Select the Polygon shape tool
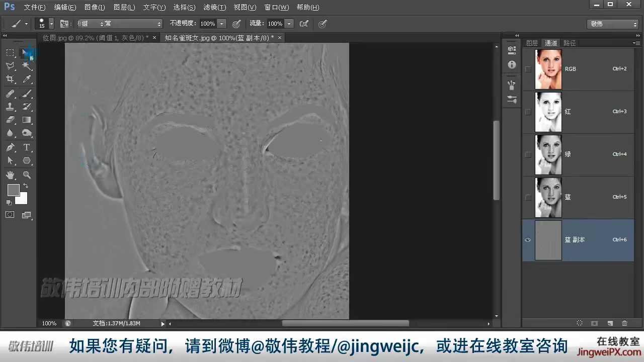 point(27,160)
